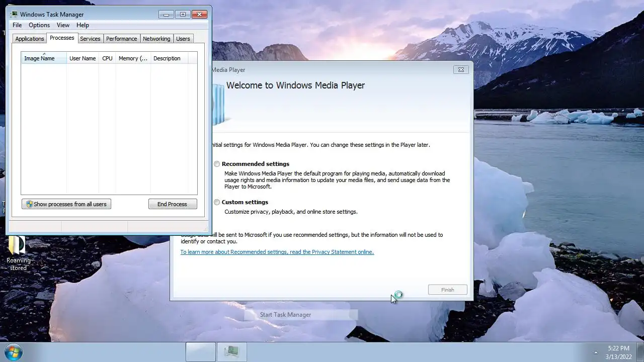644x362 pixels.
Task: Click the blank taskbar button beside Task Manager
Action: (201, 352)
